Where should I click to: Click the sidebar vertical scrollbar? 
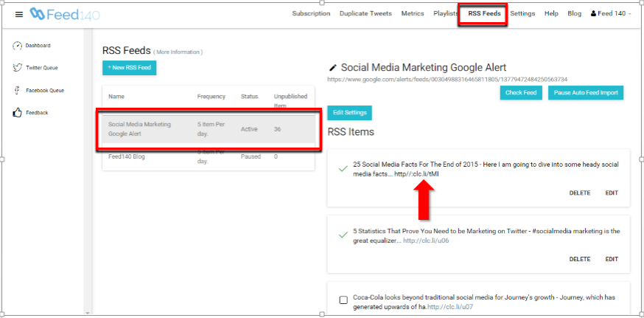click(88, 169)
